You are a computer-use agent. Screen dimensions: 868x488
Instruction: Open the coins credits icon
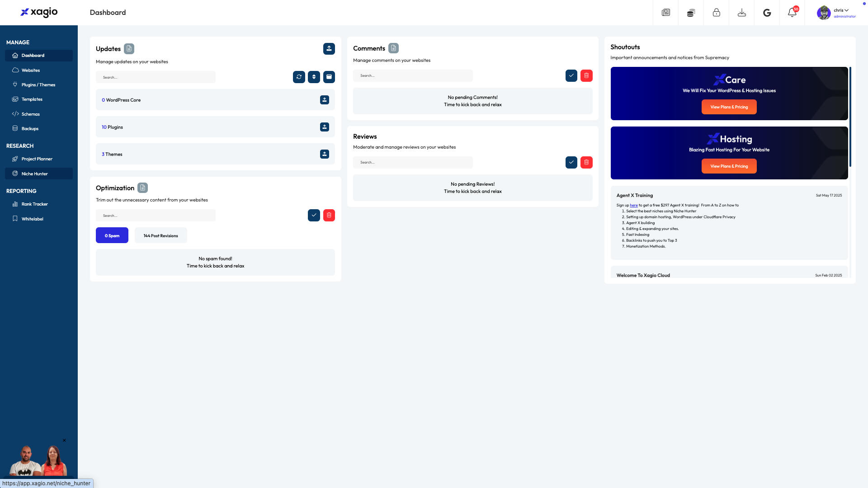pyautogui.click(x=691, y=13)
